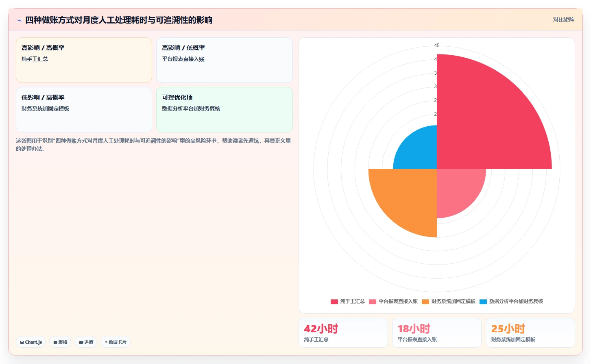Click 财务系统加固定模板 text in matrix card
This screenshot has width=591, height=364.
coord(46,108)
